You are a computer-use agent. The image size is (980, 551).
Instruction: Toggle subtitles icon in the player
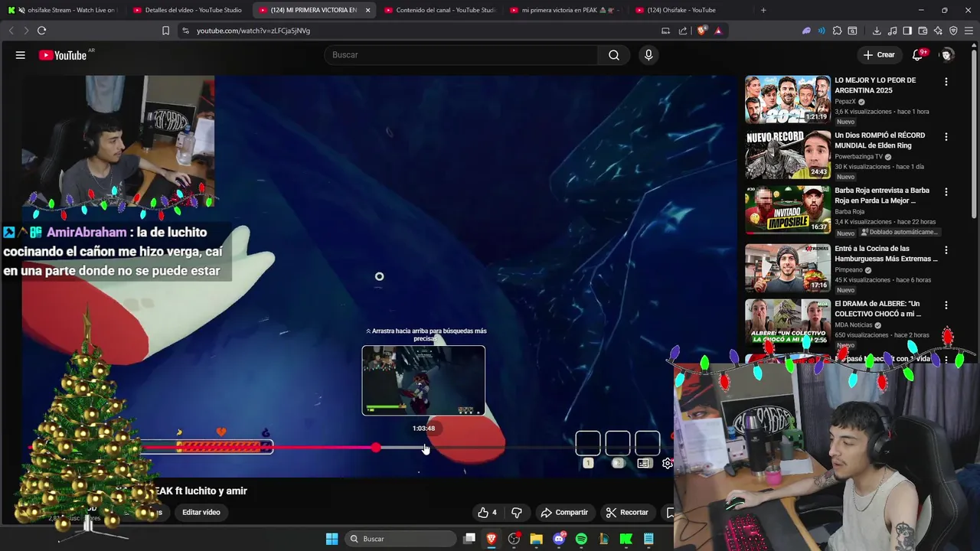[x=644, y=463]
